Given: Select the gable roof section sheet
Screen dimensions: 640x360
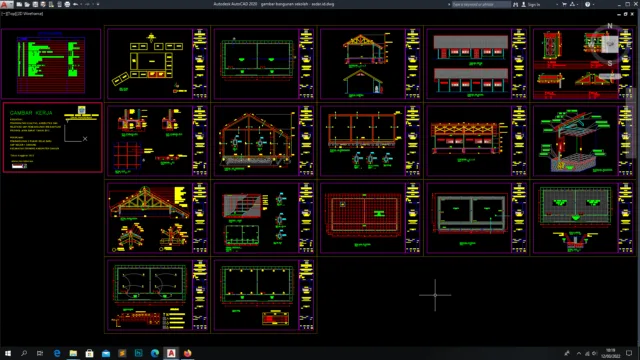Looking at the screenshot, I should click(x=371, y=64).
